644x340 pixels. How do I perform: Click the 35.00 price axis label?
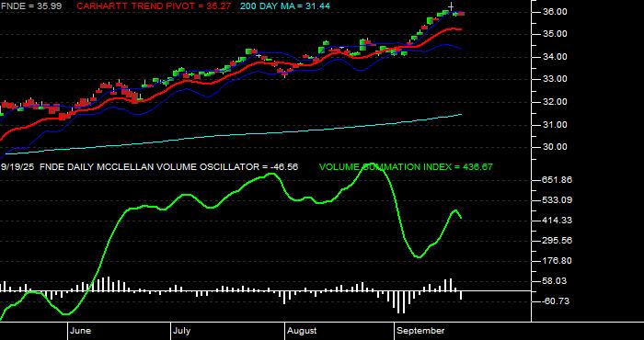tap(556, 34)
